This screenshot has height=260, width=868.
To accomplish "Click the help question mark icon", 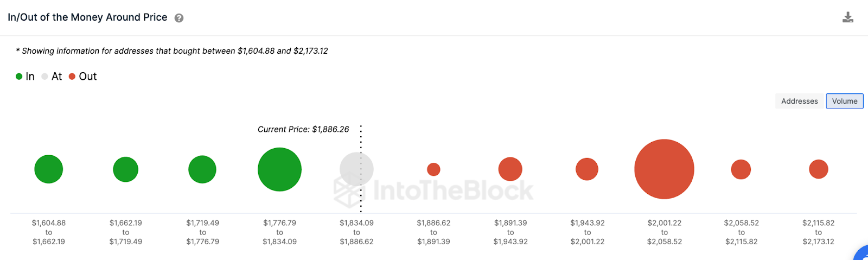I will pyautogui.click(x=179, y=18).
